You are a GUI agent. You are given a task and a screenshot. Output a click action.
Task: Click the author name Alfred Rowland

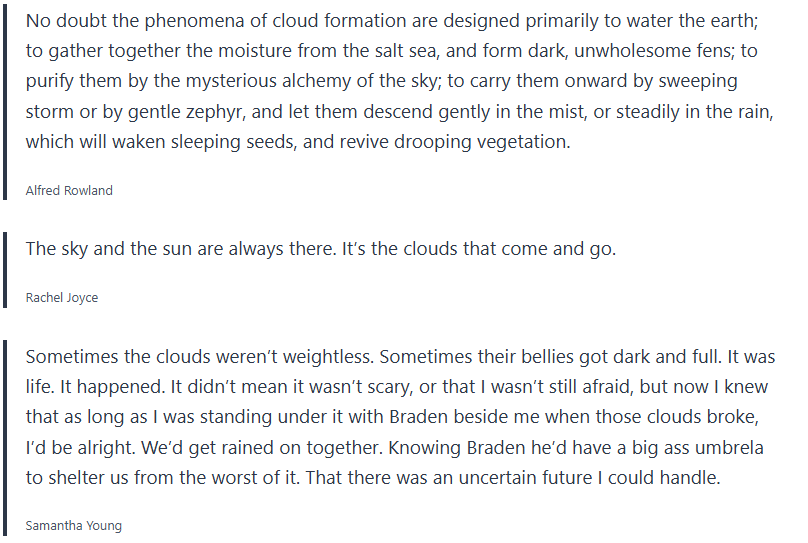coord(69,190)
